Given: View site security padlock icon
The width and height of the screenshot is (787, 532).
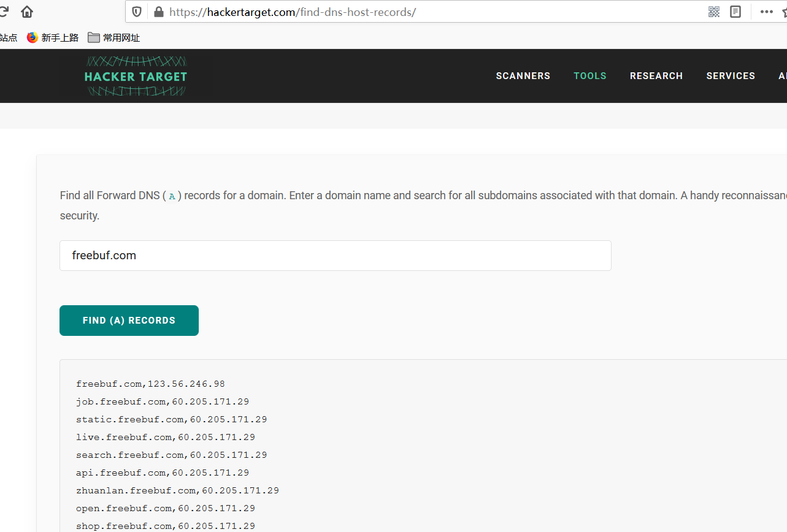Looking at the screenshot, I should pos(159,12).
